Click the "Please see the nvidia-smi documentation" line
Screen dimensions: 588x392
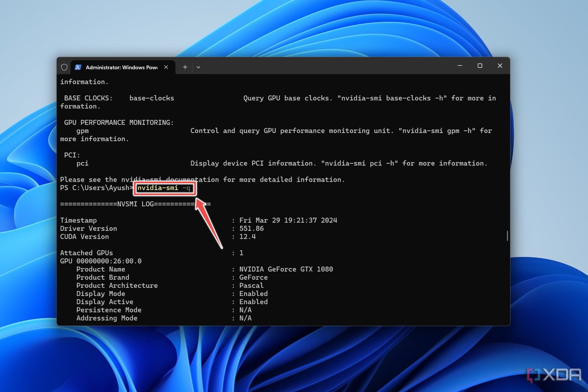(202, 180)
